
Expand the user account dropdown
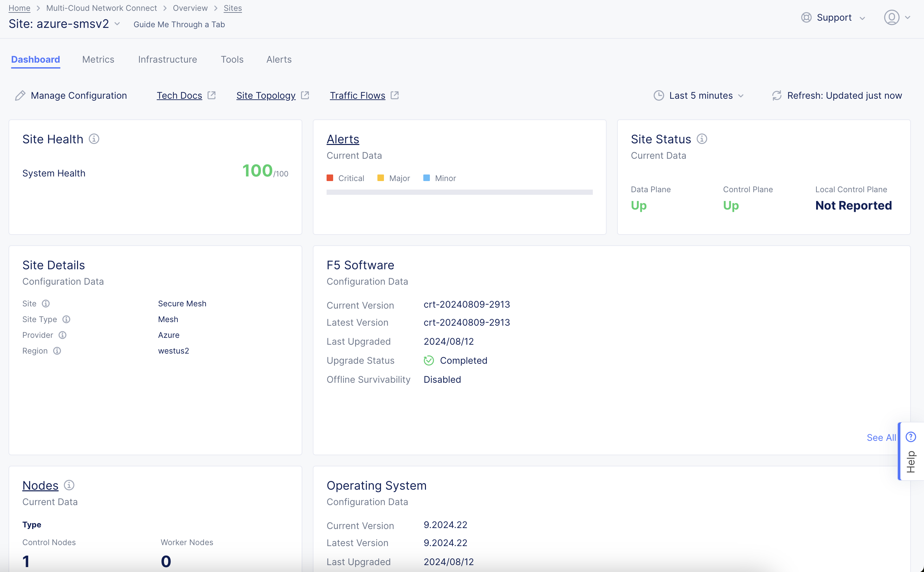(908, 17)
